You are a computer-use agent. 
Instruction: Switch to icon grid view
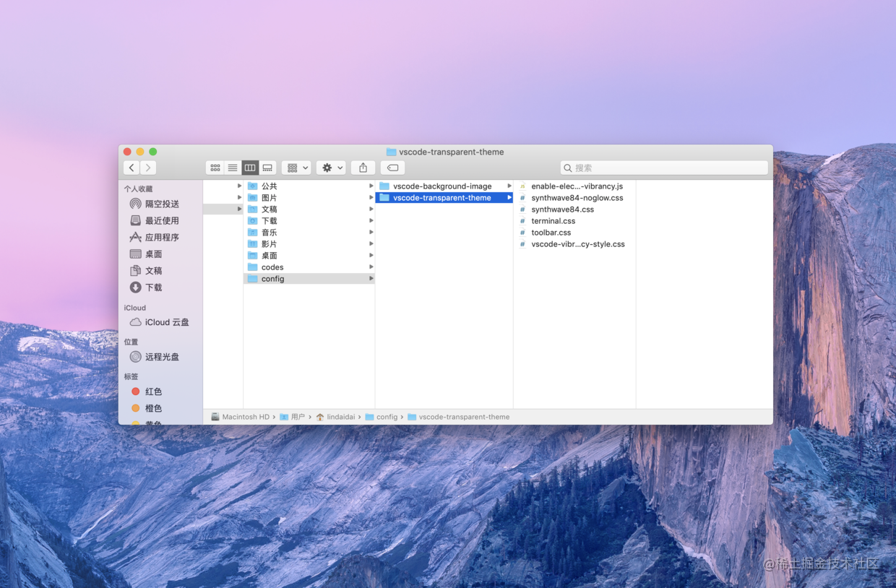215,168
